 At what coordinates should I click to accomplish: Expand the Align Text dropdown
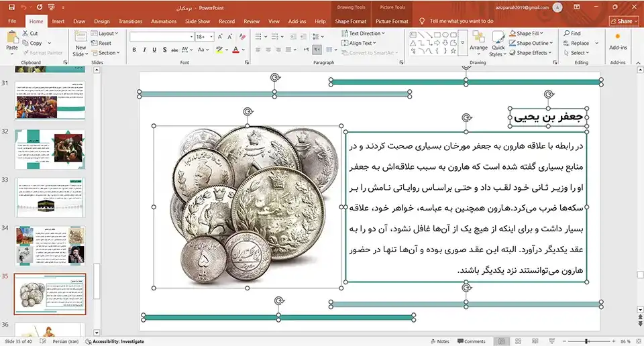358,43
